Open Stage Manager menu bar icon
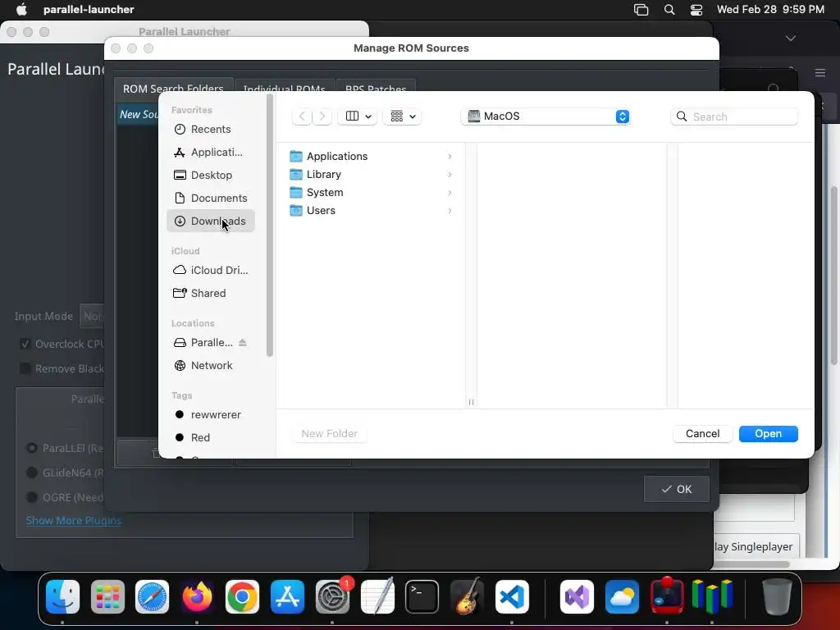The width and height of the screenshot is (840, 630). [641, 10]
